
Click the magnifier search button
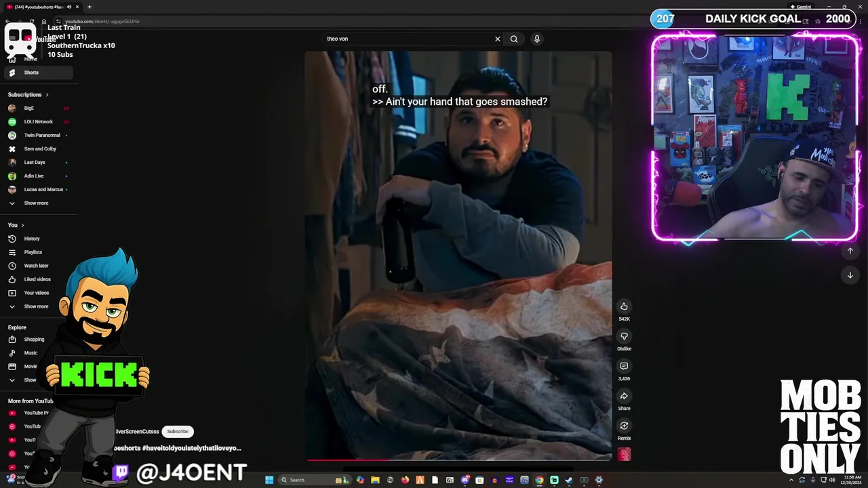coord(514,39)
